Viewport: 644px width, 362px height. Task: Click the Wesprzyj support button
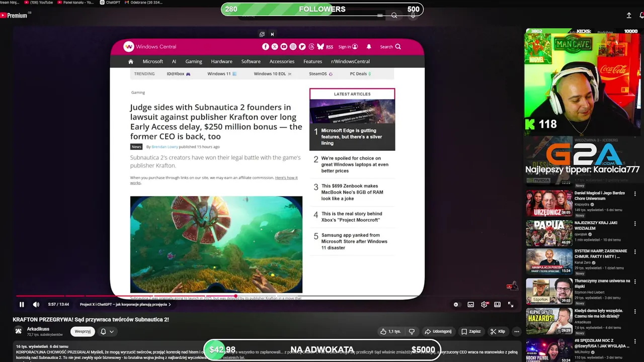(83, 331)
